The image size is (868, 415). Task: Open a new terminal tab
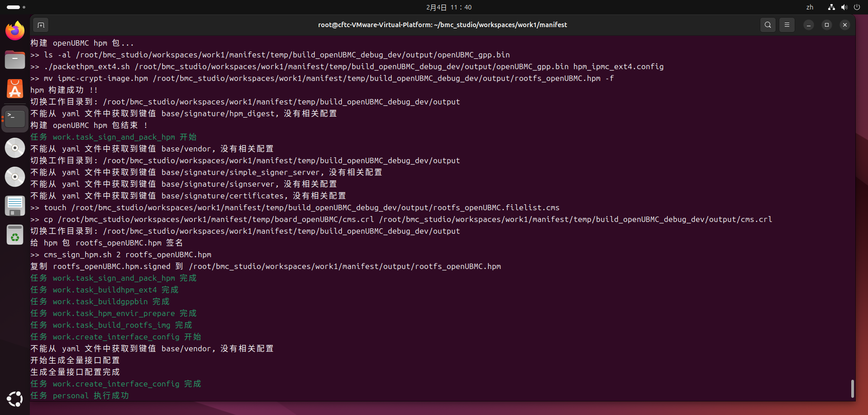click(41, 25)
